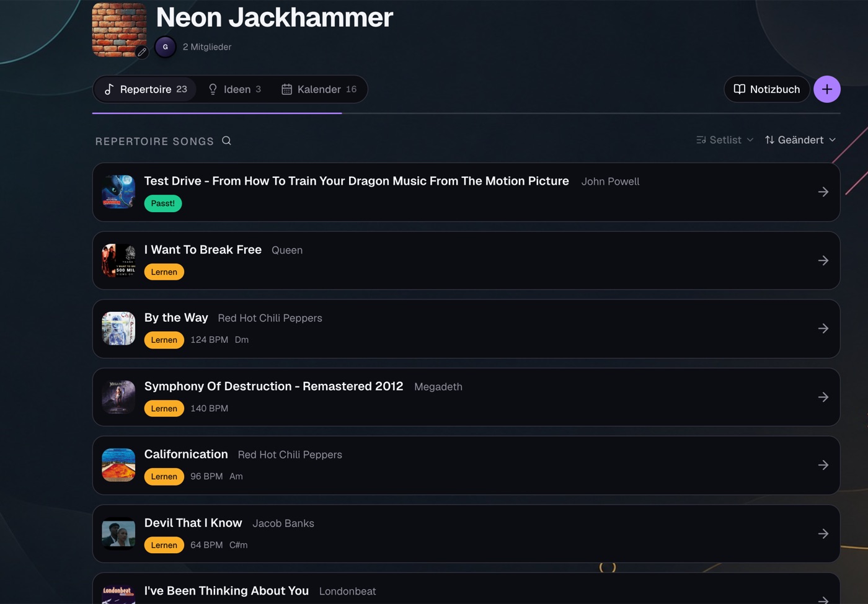The image size is (868, 604).
Task: Click the Californication album cover thumbnail
Action: 118,465
